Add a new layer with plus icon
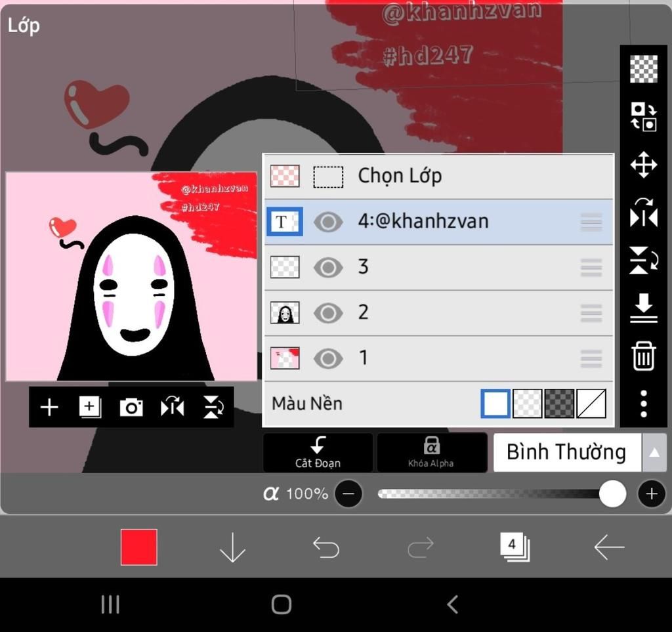672x632 pixels. (49, 407)
